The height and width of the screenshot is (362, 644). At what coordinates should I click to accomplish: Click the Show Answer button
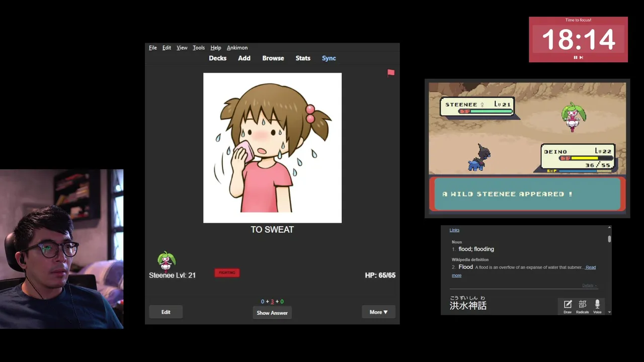pyautogui.click(x=272, y=313)
